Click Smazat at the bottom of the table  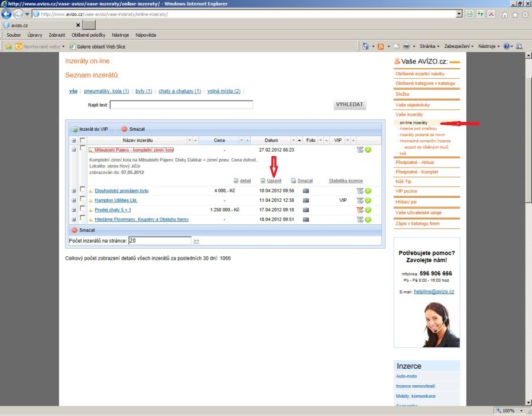pos(83,230)
